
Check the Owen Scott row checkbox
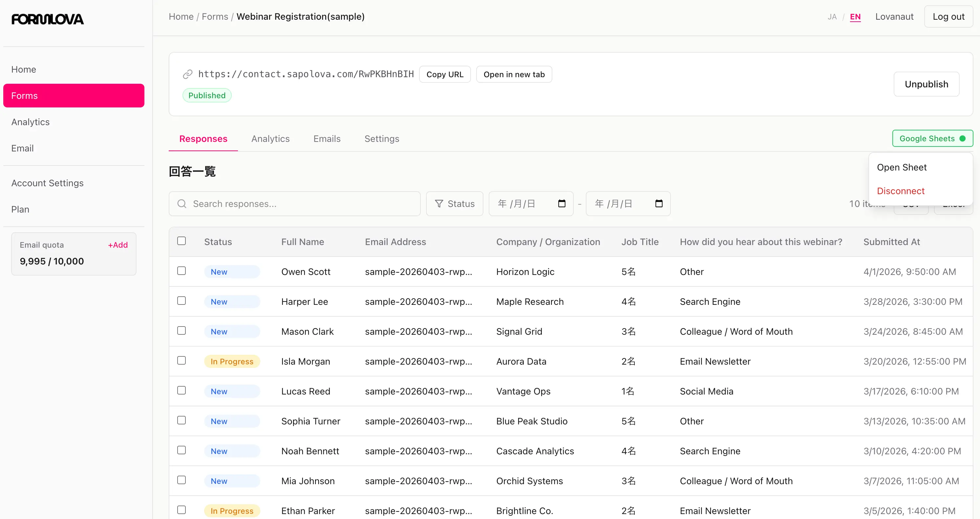tap(181, 271)
